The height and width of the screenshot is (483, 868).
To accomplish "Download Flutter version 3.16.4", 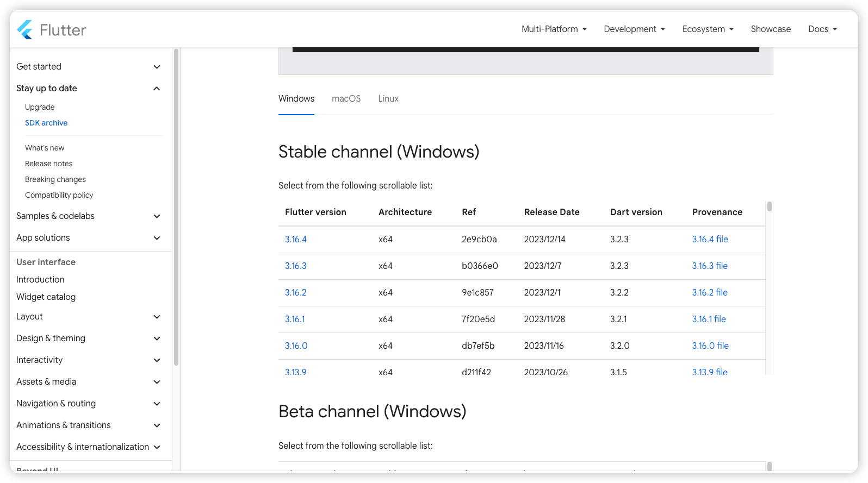I will click(296, 239).
